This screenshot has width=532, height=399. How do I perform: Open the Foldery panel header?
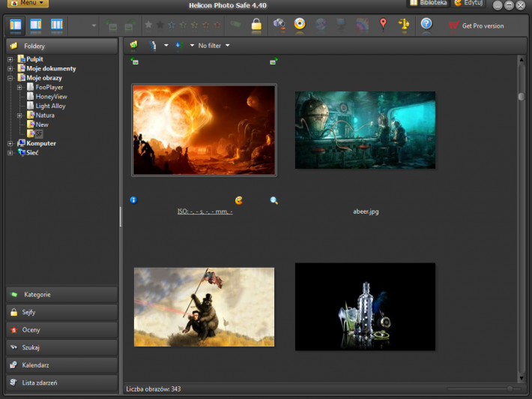point(61,46)
